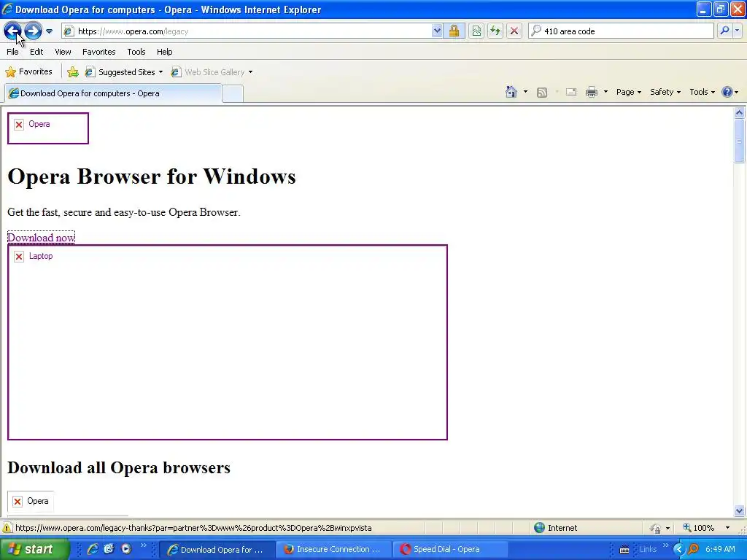747x560 pixels.
Task: Open the Safety command bar menu
Action: point(665,92)
